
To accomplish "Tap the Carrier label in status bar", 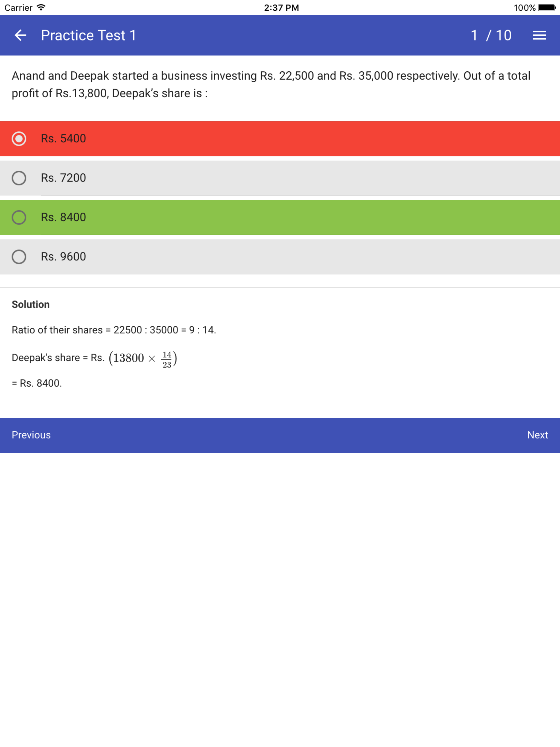I will 18,7.
